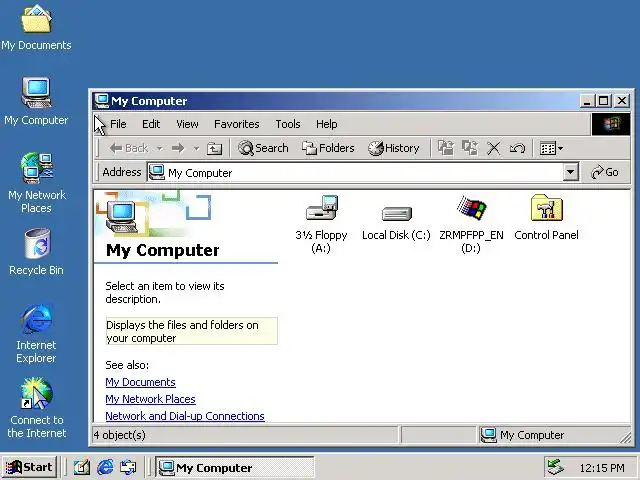The height and width of the screenshot is (480, 640).
Task: Open the File menu
Action: click(118, 124)
